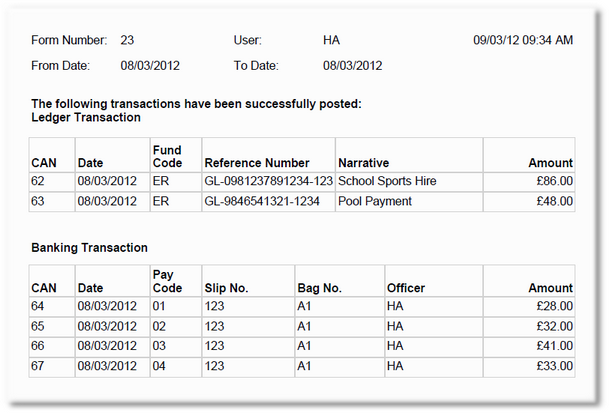Click reference number GL-0981237891234-123
This screenshot has height=416, width=610.
click(267, 181)
